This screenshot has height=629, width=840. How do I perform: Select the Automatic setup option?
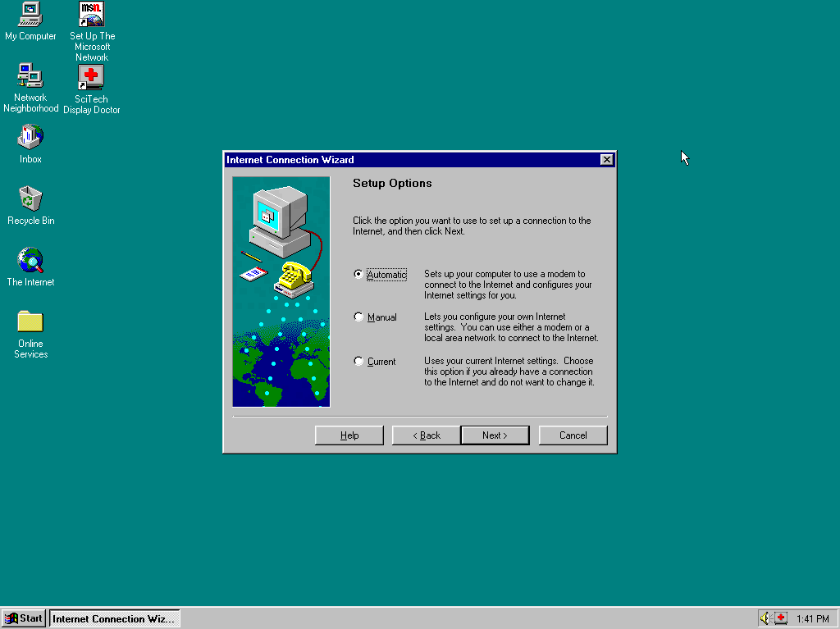coord(358,275)
